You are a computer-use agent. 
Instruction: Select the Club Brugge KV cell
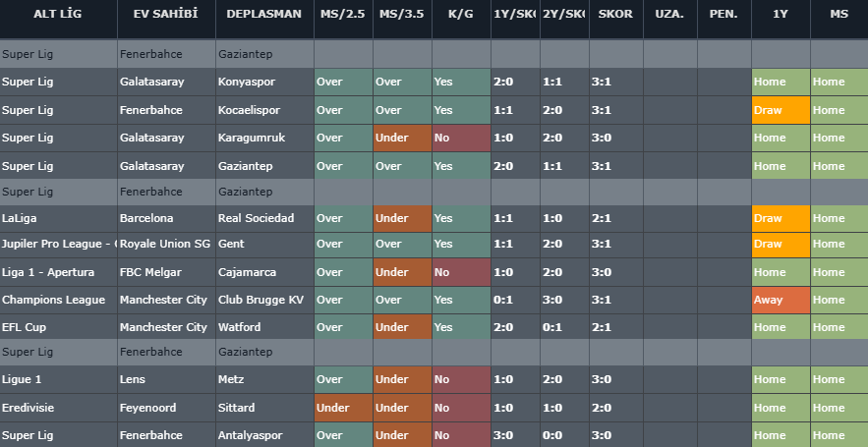click(x=264, y=300)
